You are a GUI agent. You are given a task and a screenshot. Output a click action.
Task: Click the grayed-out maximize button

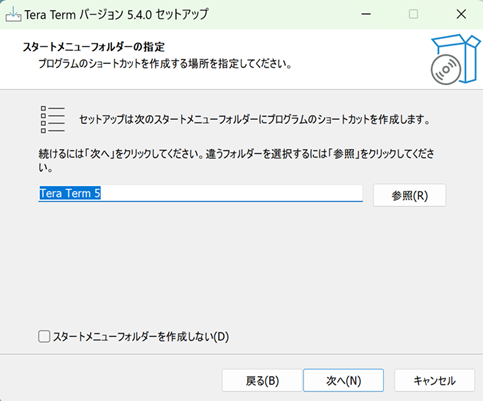pyautogui.click(x=413, y=14)
